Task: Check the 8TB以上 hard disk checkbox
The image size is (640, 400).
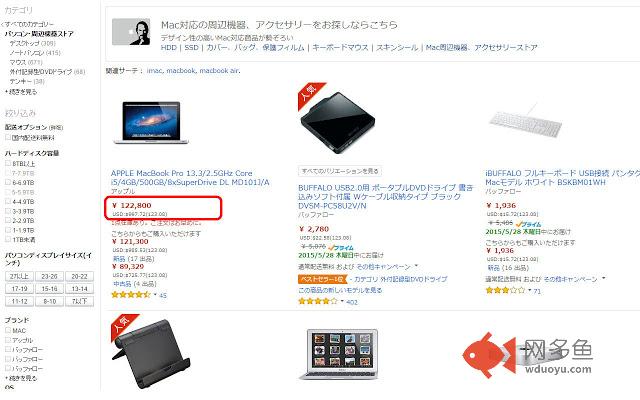Action: [x=8, y=163]
